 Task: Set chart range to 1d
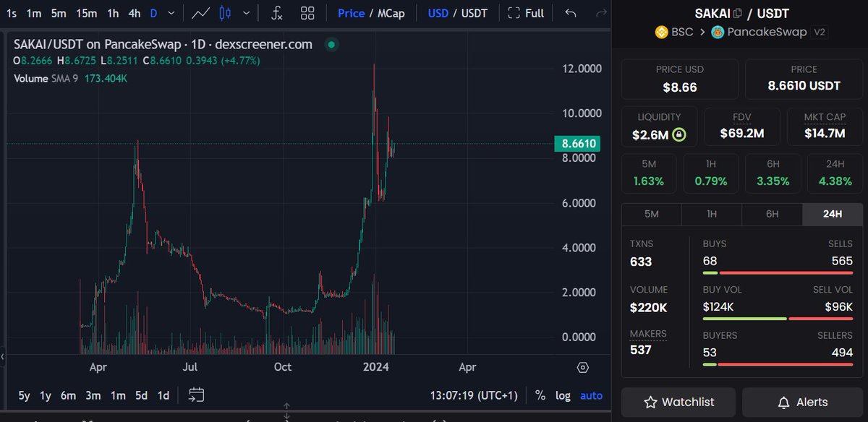[163, 395]
